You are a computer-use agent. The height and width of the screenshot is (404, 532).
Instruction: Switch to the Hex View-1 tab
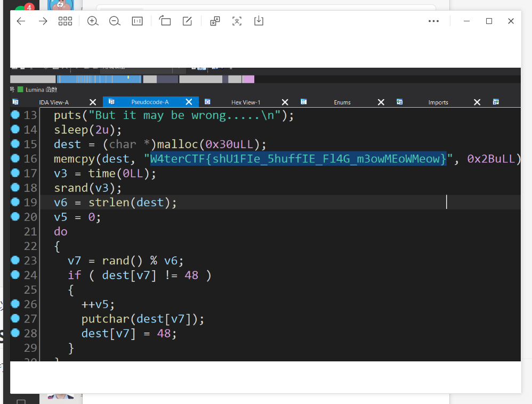click(x=246, y=102)
